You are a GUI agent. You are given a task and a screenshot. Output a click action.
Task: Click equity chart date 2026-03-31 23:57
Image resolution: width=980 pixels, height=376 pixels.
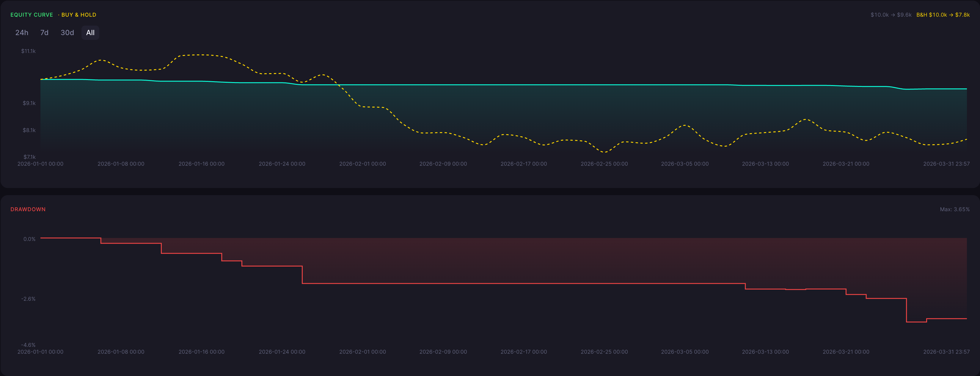tap(946, 164)
